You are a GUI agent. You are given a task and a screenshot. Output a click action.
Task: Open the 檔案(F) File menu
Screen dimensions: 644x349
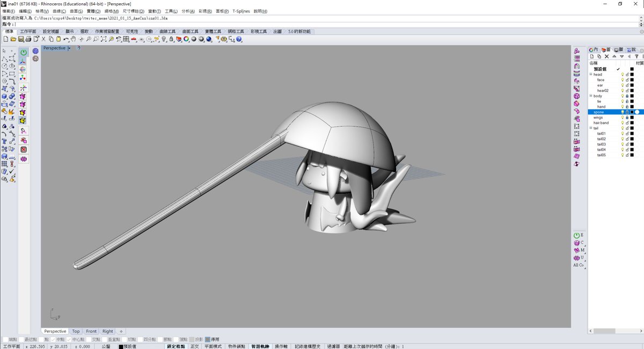[x=9, y=11]
